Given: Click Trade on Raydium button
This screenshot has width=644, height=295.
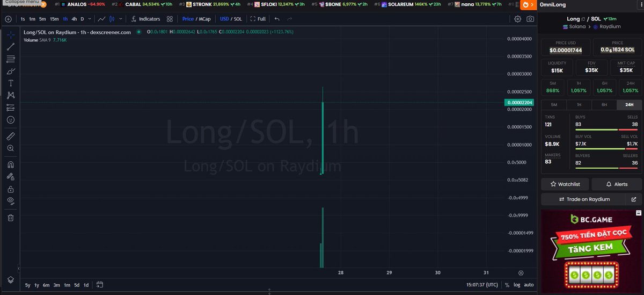Looking at the screenshot, I should 583,199.
